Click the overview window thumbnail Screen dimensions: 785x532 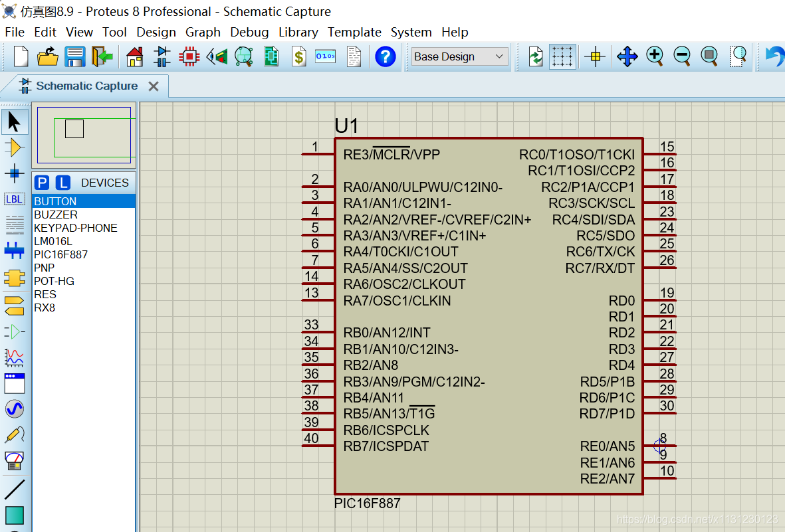coord(84,135)
